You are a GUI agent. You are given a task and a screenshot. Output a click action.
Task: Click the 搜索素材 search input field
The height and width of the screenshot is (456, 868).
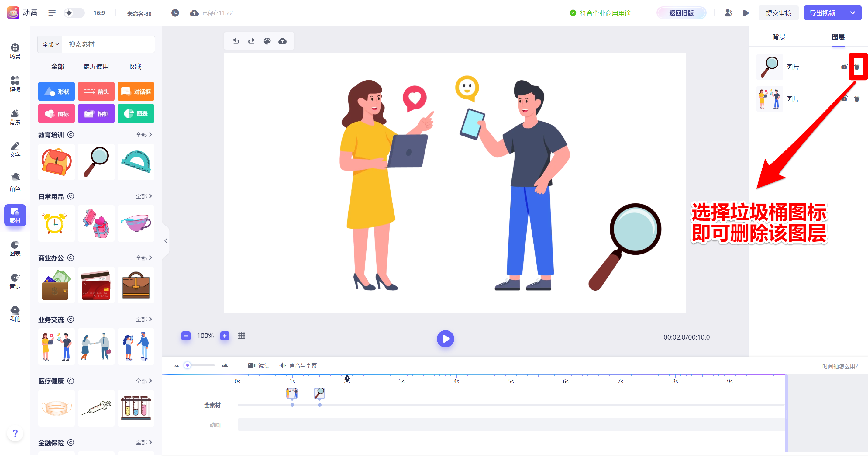(x=108, y=44)
